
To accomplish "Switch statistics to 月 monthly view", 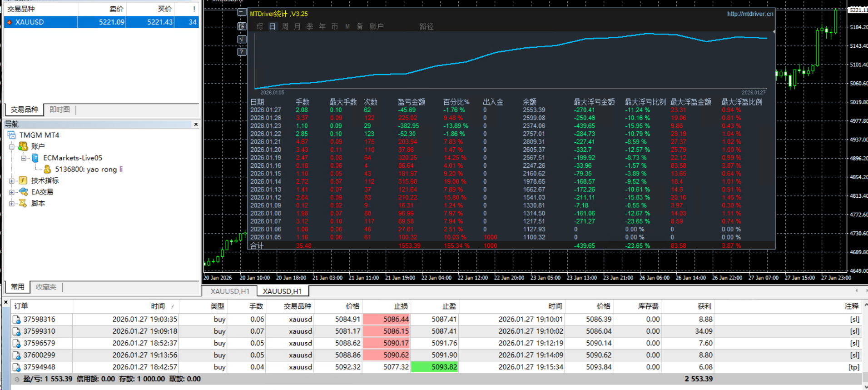I will point(297,26).
